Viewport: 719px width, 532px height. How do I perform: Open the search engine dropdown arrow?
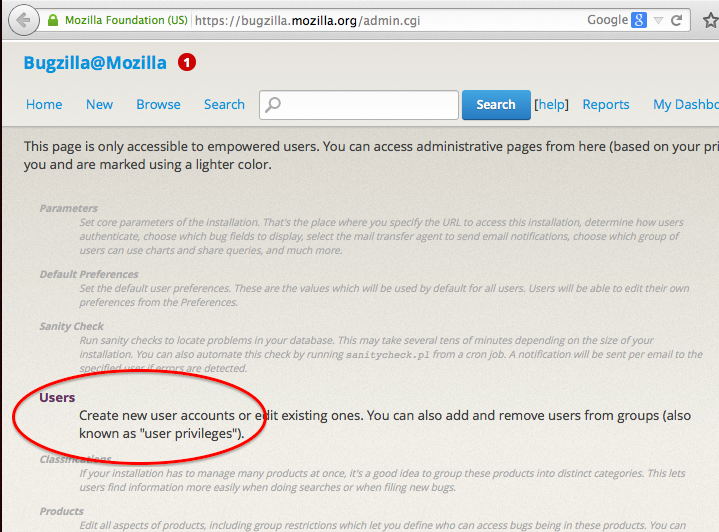(658, 20)
